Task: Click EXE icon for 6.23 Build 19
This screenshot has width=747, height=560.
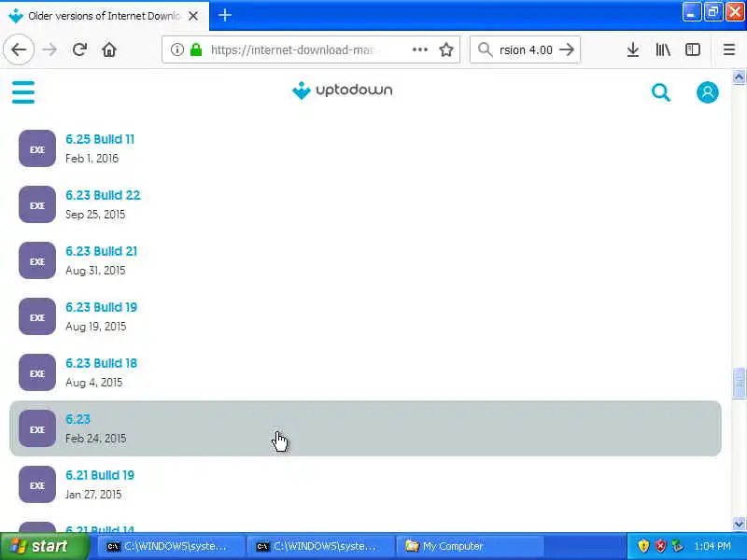Action: (37, 316)
